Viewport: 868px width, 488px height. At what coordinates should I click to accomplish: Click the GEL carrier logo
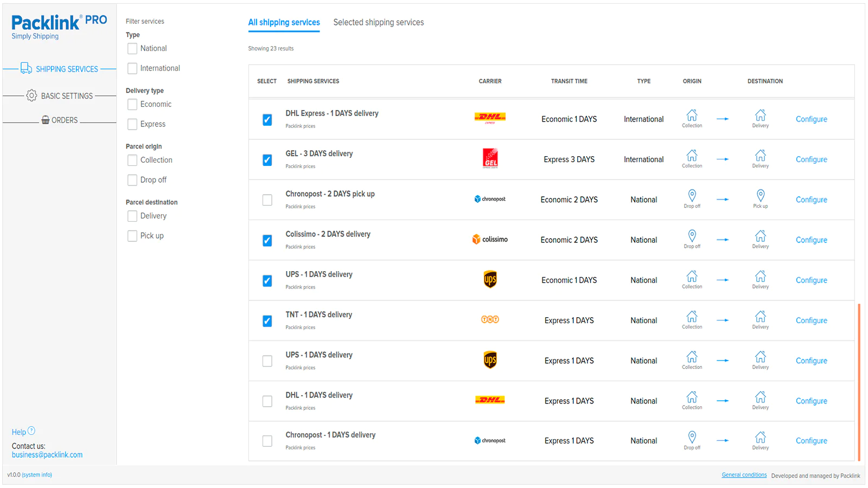490,158
